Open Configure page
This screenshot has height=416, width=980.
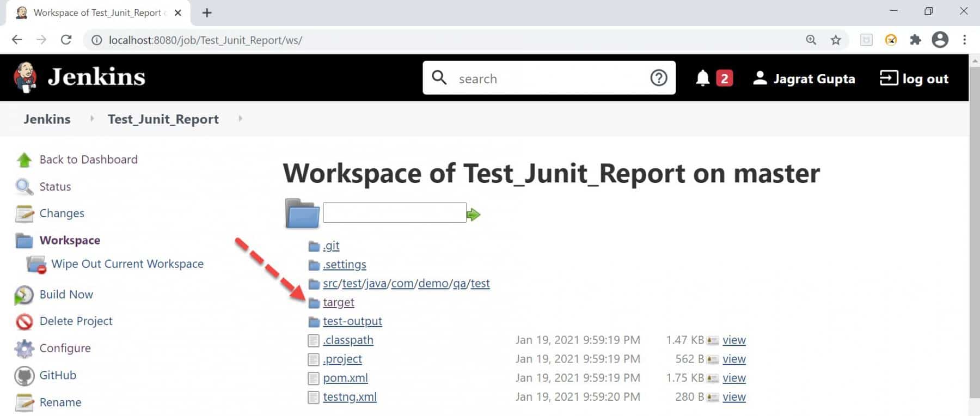pos(65,348)
